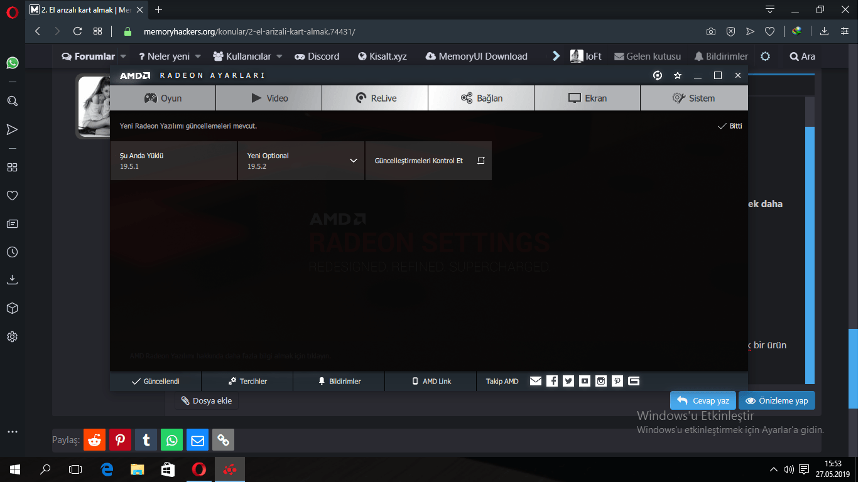This screenshot has height=482, width=868.
Task: Click the last AMD social icon after Pinterest
Action: (634, 381)
